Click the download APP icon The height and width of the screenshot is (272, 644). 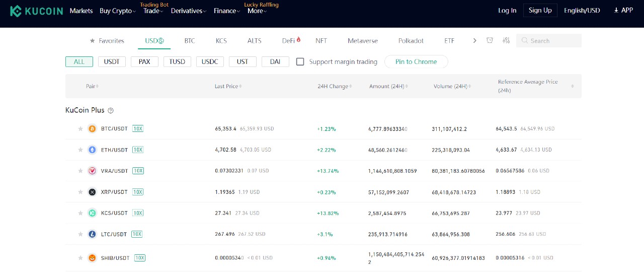pyautogui.click(x=616, y=10)
